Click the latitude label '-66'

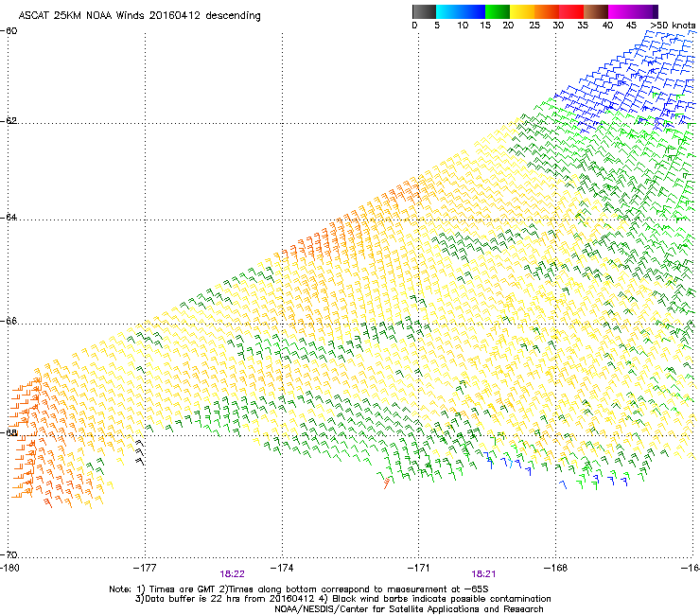(9, 321)
